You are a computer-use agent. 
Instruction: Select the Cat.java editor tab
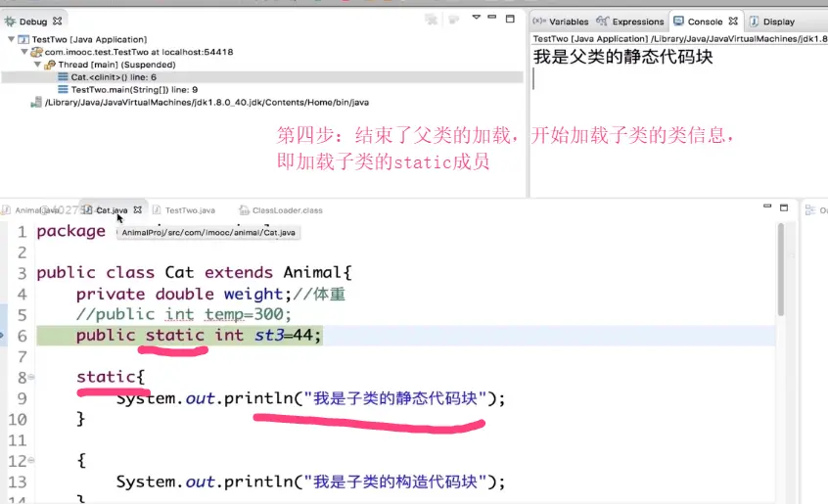(112, 210)
